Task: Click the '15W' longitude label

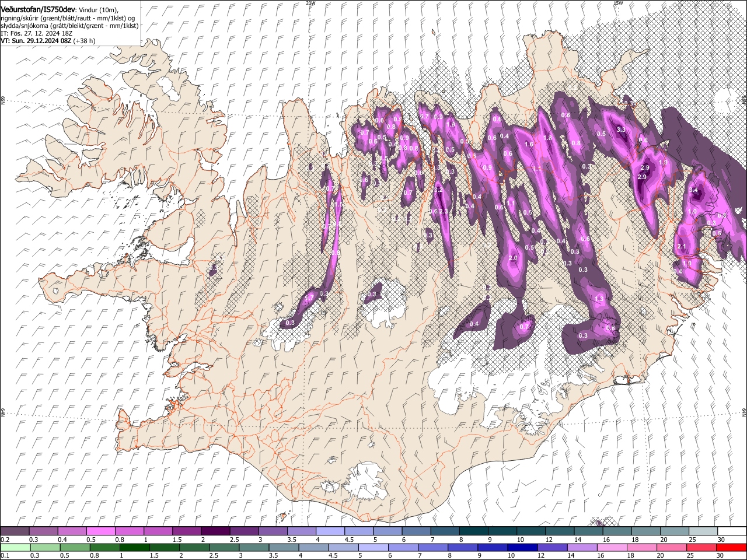Action: click(618, 2)
